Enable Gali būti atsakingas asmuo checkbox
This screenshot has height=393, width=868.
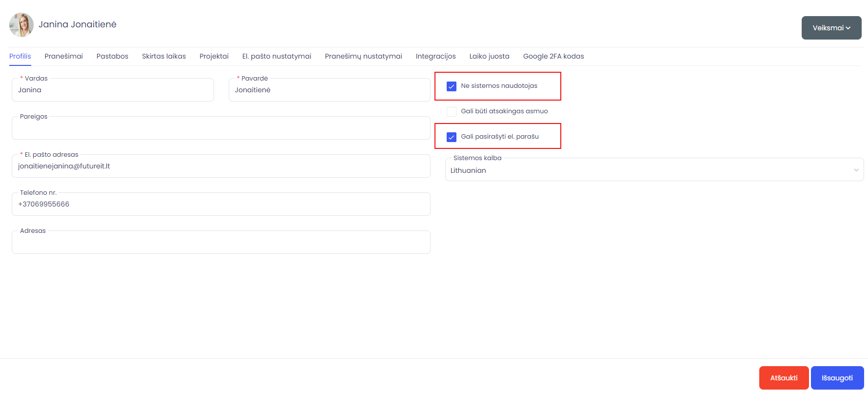452,112
